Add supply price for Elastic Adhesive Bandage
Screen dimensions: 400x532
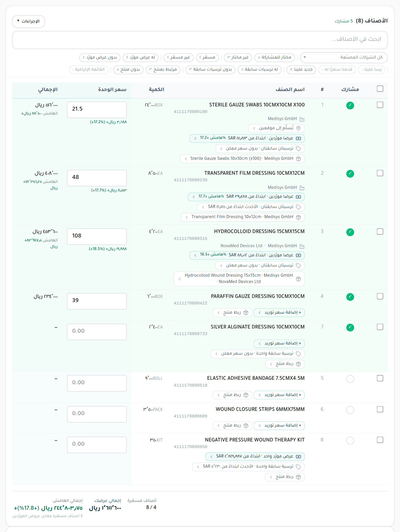click(x=279, y=395)
